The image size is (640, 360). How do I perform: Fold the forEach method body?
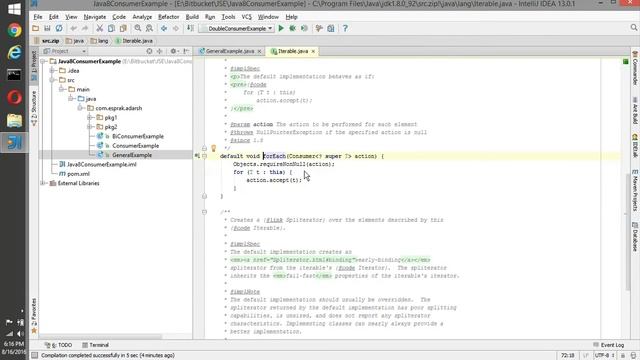pyautogui.click(x=204, y=156)
